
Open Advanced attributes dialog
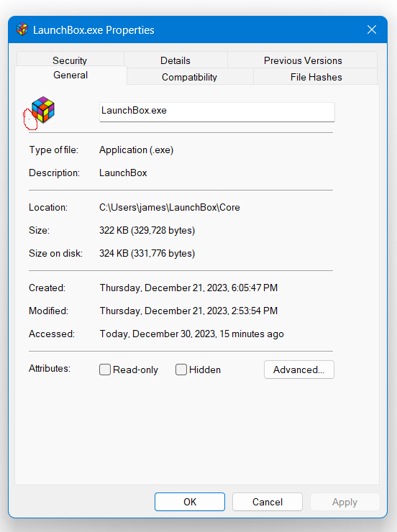(299, 370)
